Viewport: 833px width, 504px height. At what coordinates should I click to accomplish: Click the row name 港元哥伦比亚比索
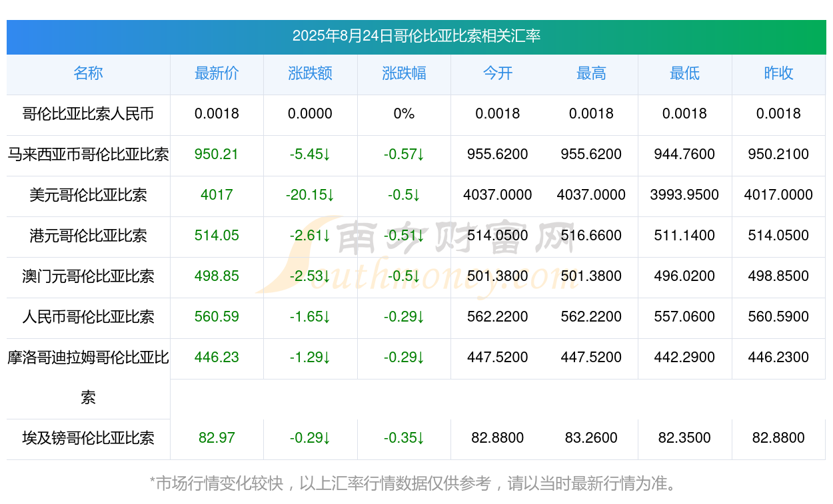coord(88,236)
